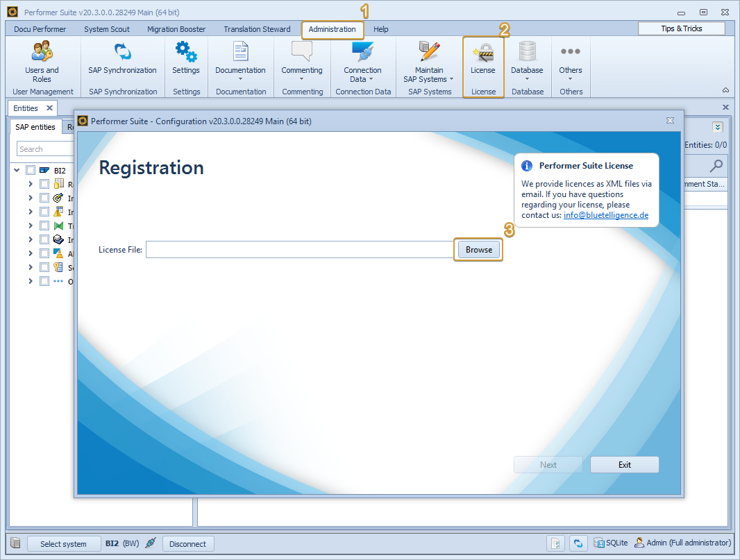Switch to the Administration ribbon tab
This screenshot has width=740, height=560.
333,29
